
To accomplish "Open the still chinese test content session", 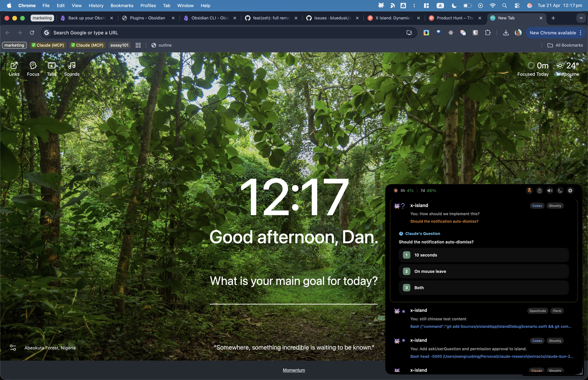I will [484, 318].
